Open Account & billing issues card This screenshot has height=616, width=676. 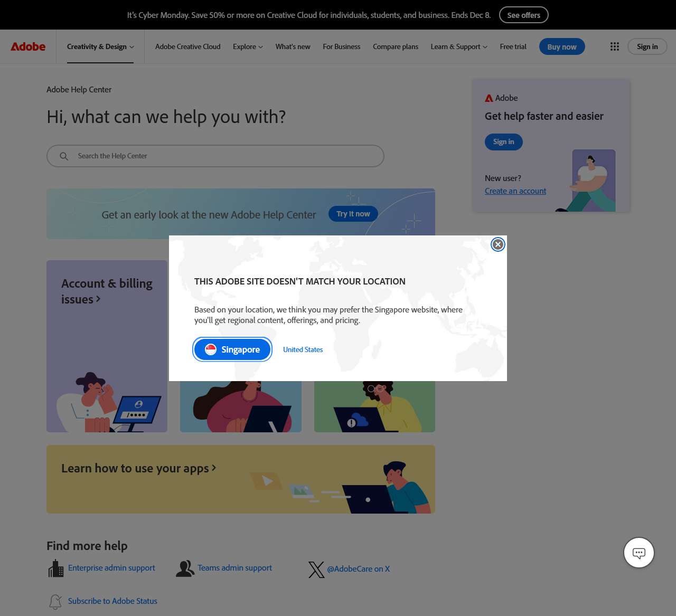tap(107, 346)
